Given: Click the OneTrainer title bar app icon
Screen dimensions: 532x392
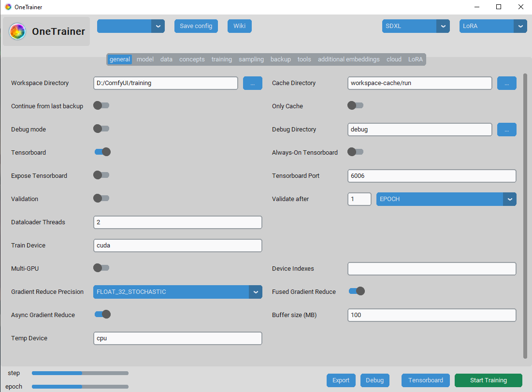Looking at the screenshot, I should pos(8,7).
